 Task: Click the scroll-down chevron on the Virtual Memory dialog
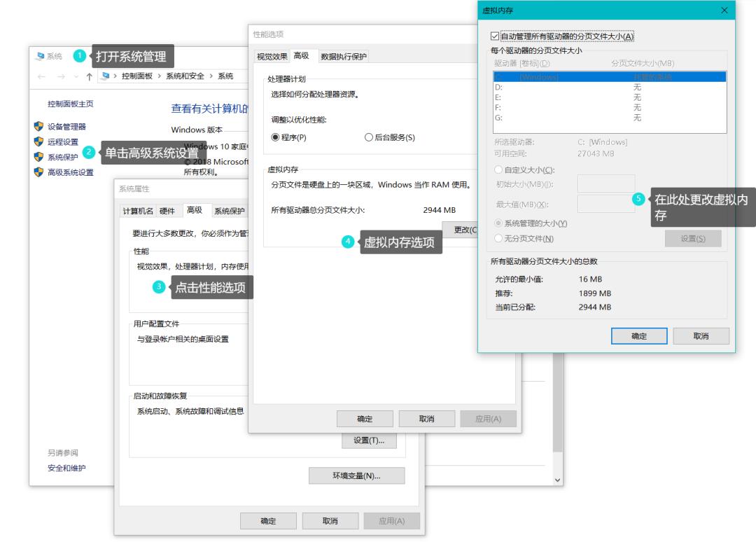point(558,480)
